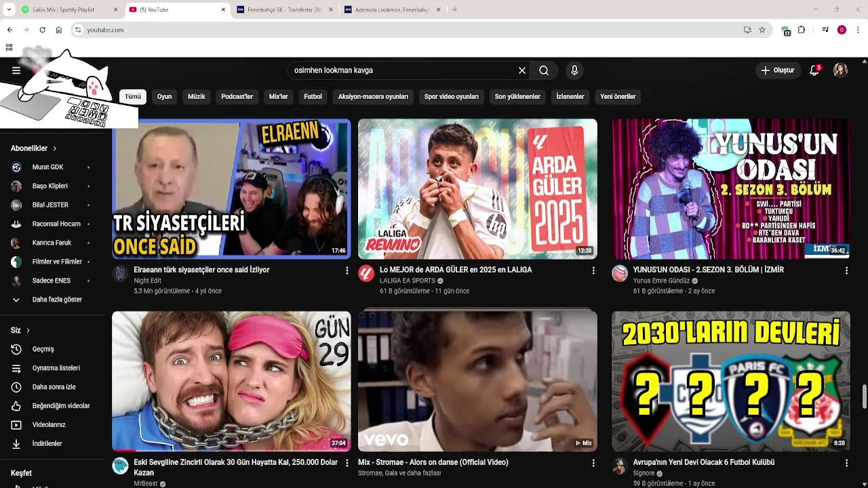The width and height of the screenshot is (868, 488).
Task: Select the Spor video oyunları chip
Action: click(x=452, y=97)
